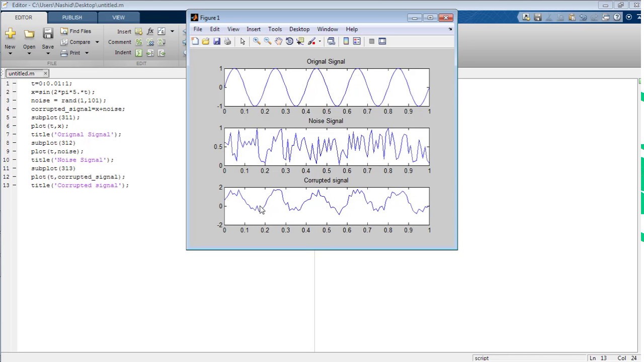Open Help menu in Figure 1

pyautogui.click(x=352, y=29)
